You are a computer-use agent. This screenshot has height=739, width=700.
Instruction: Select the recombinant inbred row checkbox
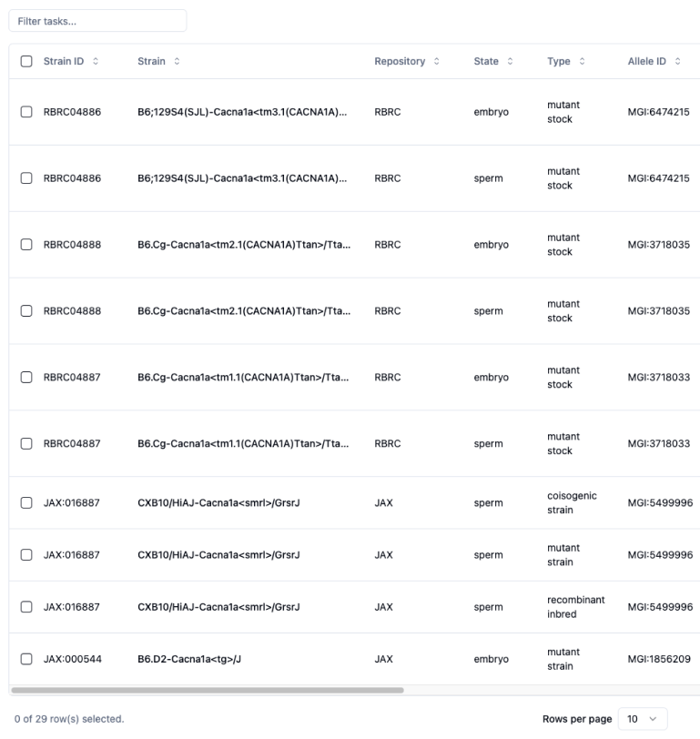click(26, 607)
